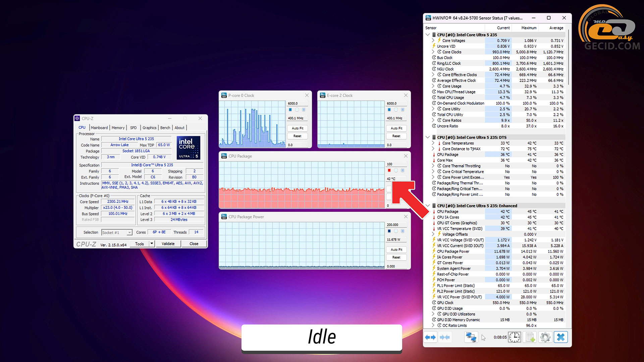Click the HWiNFO app icon in Sensor Status title bar
This screenshot has height=362, width=644.
428,18
